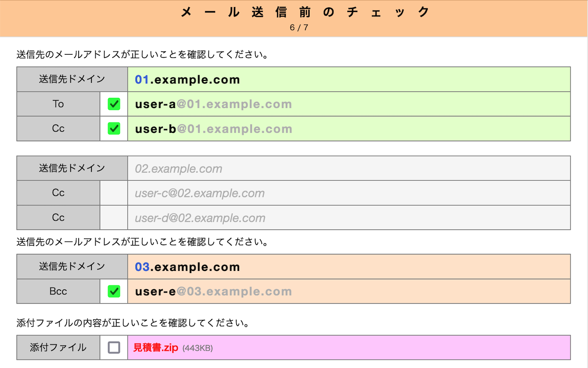
Task: Click the greyed user-d@02.example.com address
Action: (x=200, y=218)
